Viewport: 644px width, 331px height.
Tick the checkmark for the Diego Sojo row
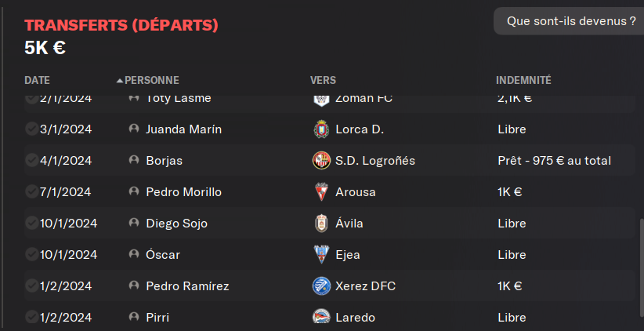tap(31, 223)
